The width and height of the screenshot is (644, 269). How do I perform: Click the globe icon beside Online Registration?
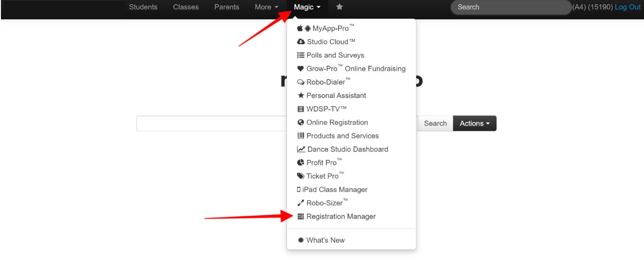coord(301,123)
